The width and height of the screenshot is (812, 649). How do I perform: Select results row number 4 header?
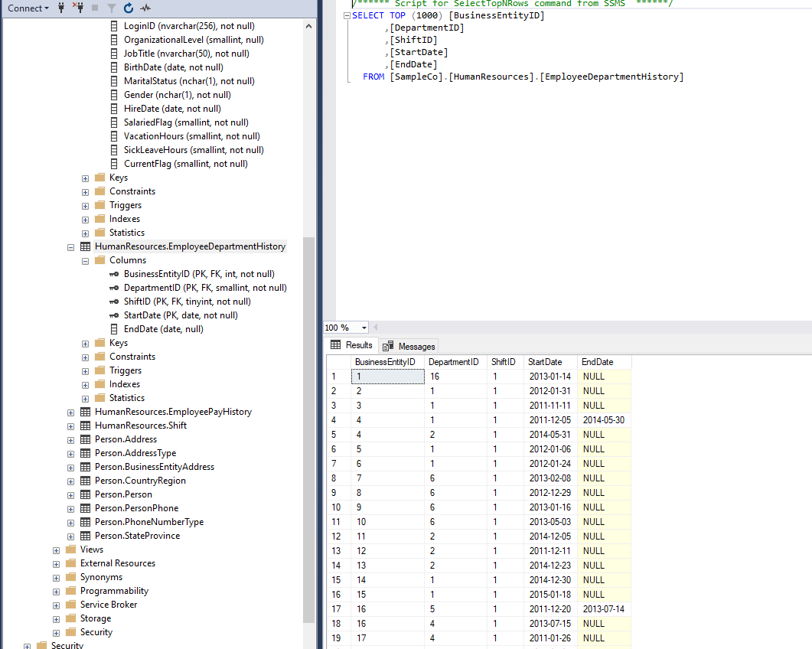pos(339,420)
